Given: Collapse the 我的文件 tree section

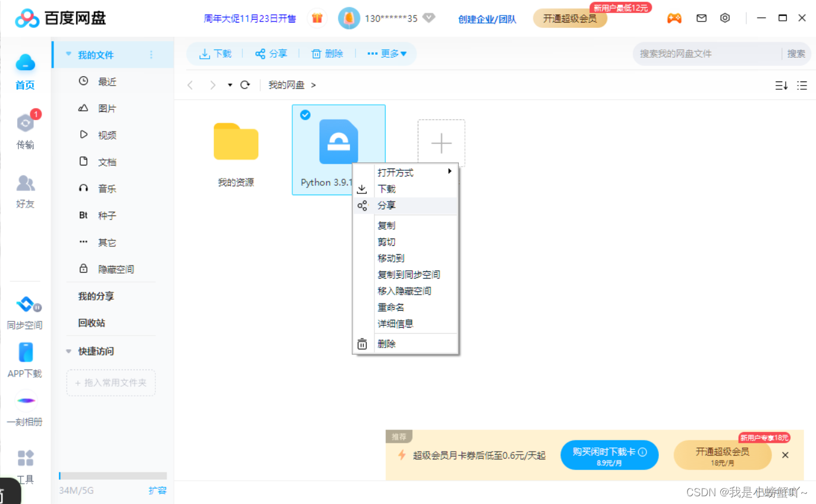Looking at the screenshot, I should [x=68, y=55].
